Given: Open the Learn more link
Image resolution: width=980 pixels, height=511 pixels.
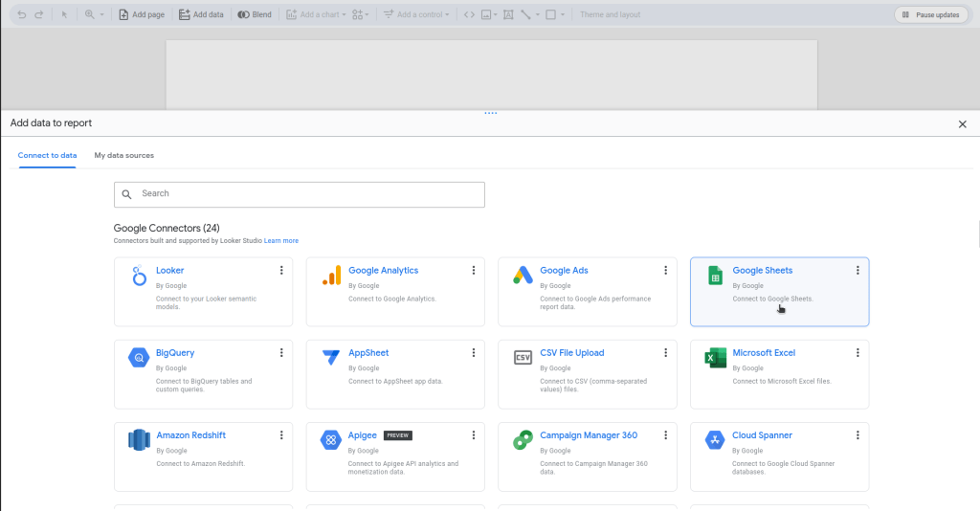Looking at the screenshot, I should click(x=281, y=241).
